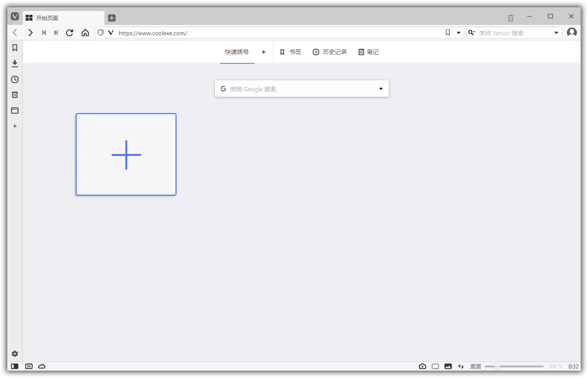Toggle the sidebar panel visibility
This screenshot has width=588, height=378.
click(15, 366)
